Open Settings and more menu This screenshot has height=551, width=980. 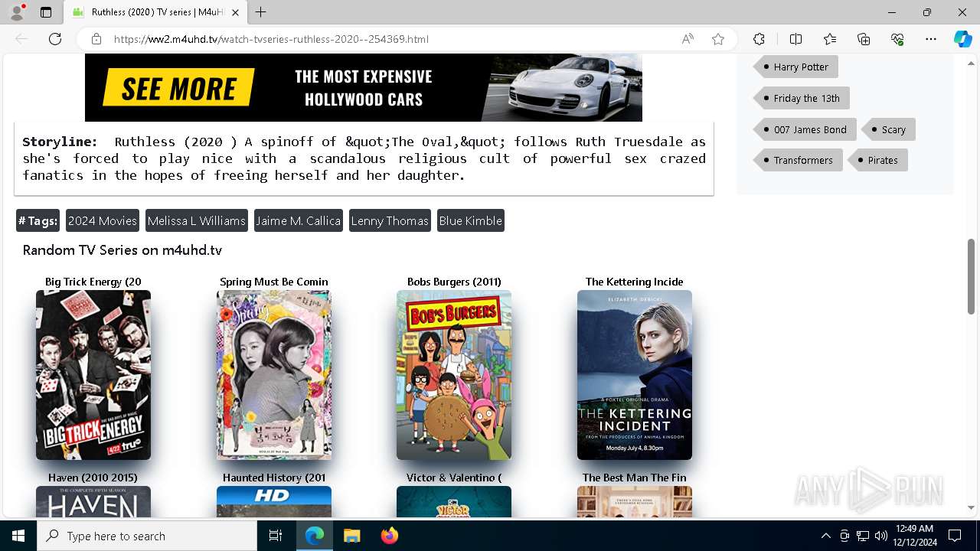pos(931,39)
